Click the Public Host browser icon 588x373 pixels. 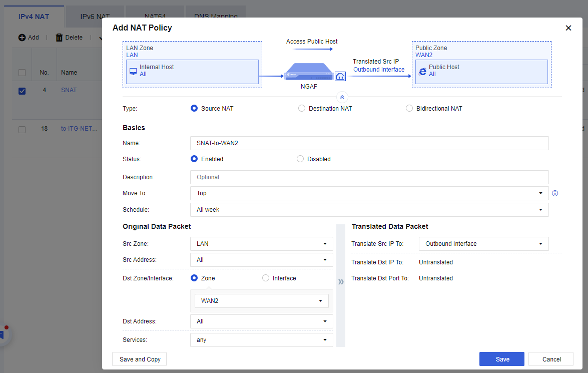[x=422, y=71]
